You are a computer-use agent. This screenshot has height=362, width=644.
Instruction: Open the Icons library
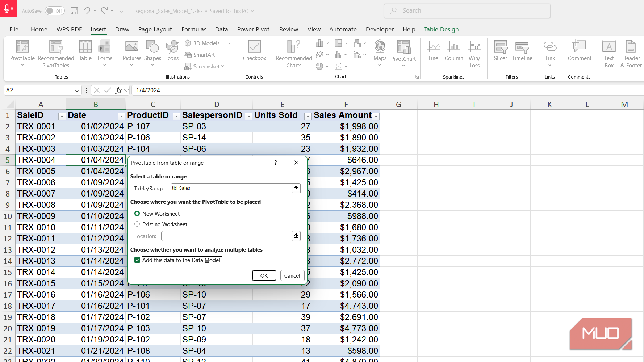[172, 51]
